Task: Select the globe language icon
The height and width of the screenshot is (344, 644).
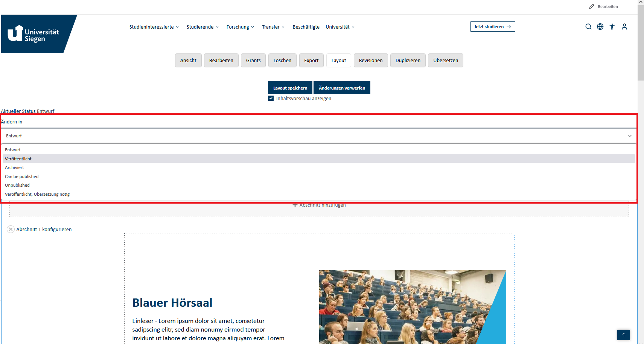Action: pyautogui.click(x=600, y=26)
